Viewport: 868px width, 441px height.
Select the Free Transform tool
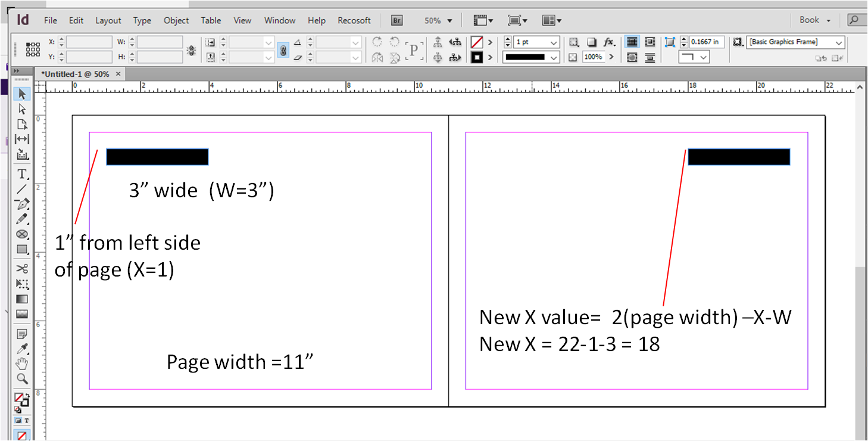click(22, 284)
